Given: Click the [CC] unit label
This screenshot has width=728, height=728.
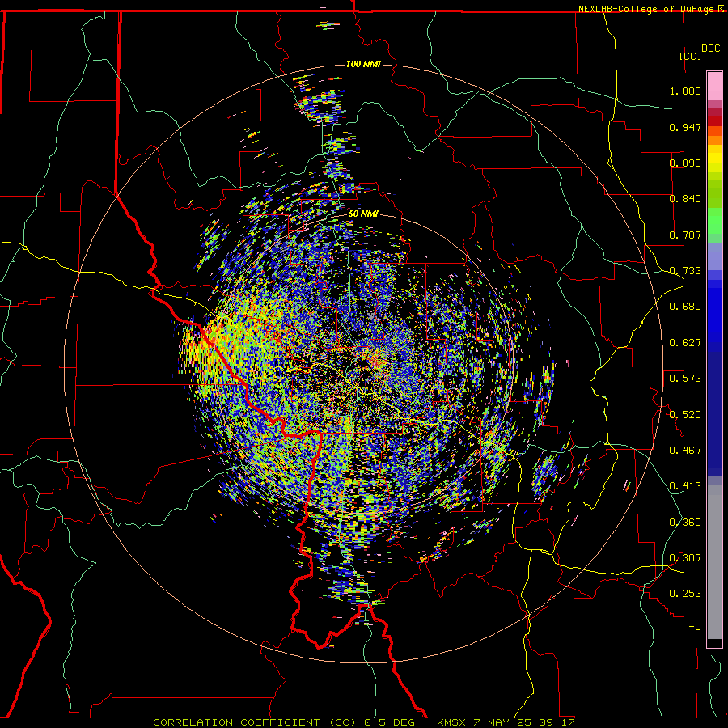Looking at the screenshot, I should (691, 56).
